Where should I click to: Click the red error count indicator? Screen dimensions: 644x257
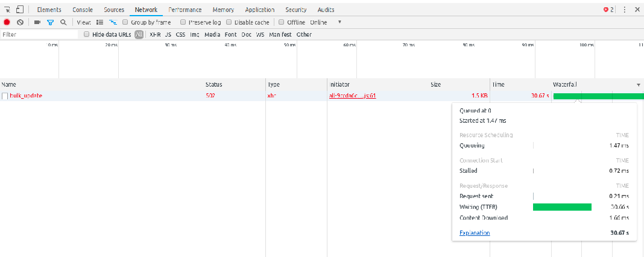[608, 10]
